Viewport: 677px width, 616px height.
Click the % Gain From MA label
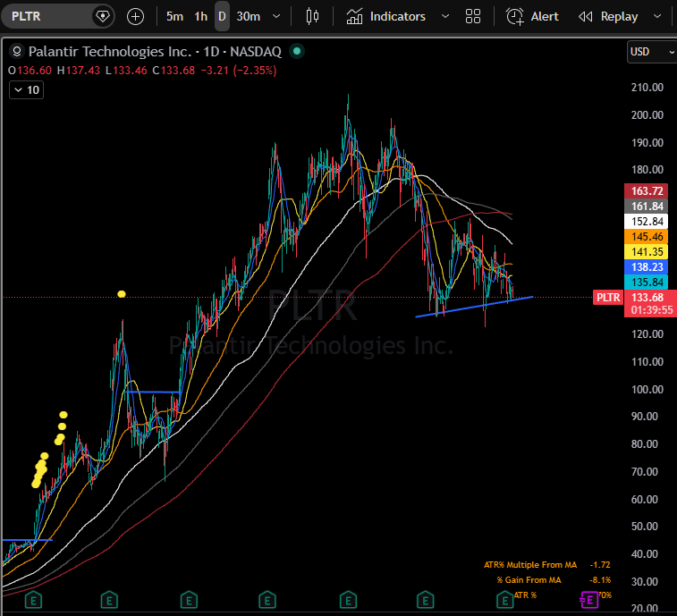click(529, 579)
